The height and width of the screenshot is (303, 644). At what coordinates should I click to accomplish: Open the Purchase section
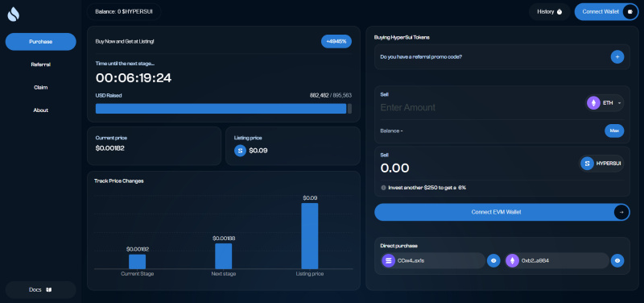point(41,42)
